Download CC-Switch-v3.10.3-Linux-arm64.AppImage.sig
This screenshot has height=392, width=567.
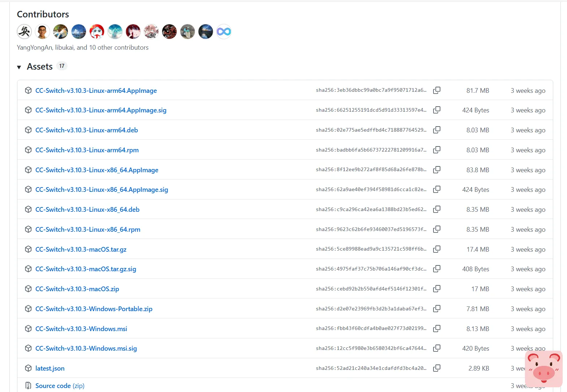pyautogui.click(x=101, y=110)
